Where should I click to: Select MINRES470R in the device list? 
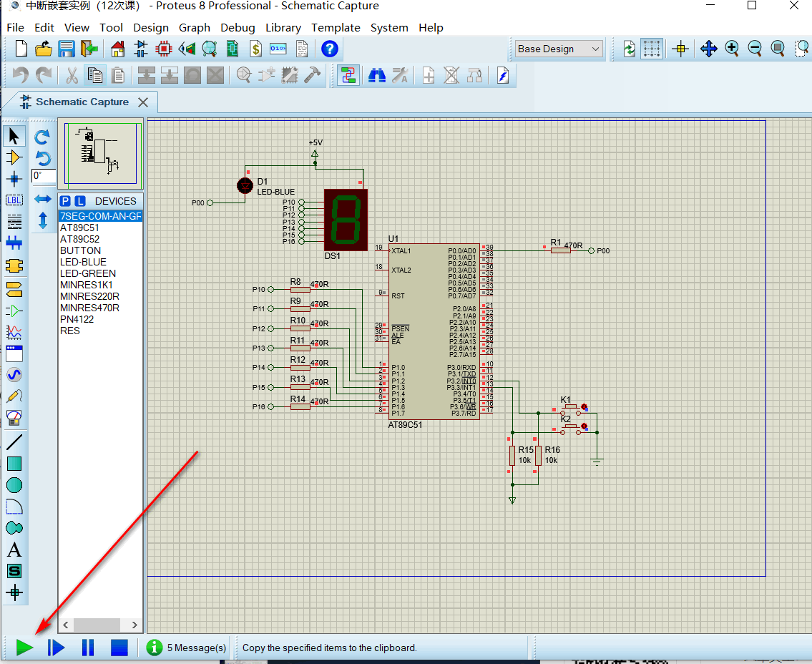pos(100,308)
